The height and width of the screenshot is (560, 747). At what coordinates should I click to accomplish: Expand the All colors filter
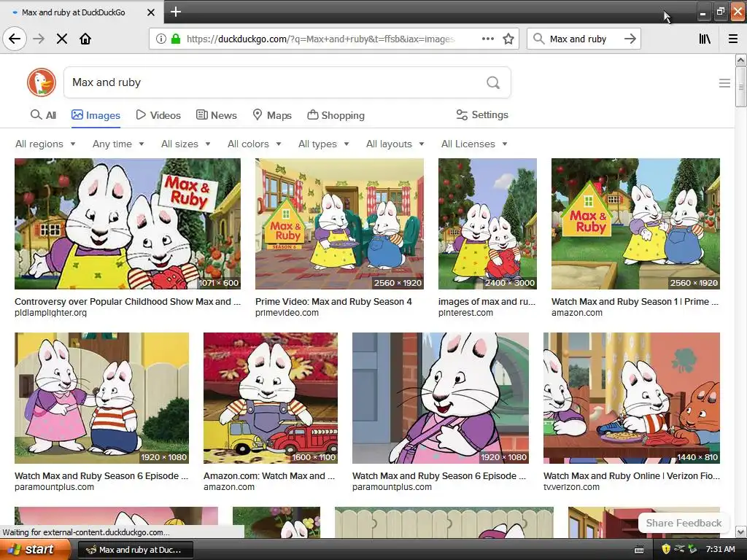click(x=255, y=144)
